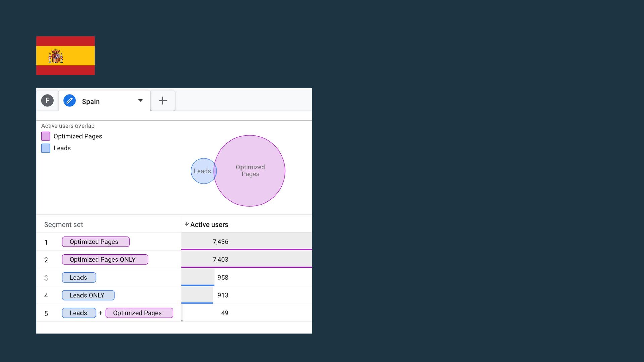Click the gray F circle icon
The image size is (644, 362).
47,100
